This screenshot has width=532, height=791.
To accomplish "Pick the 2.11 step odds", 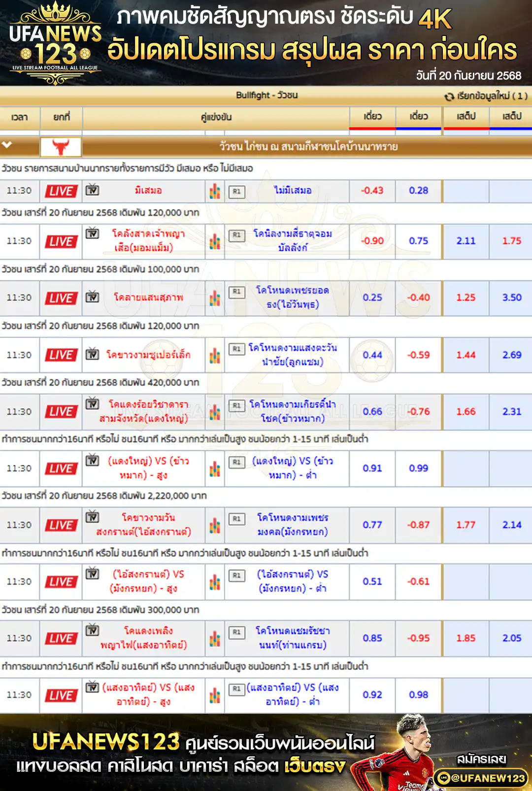I will [466, 241].
